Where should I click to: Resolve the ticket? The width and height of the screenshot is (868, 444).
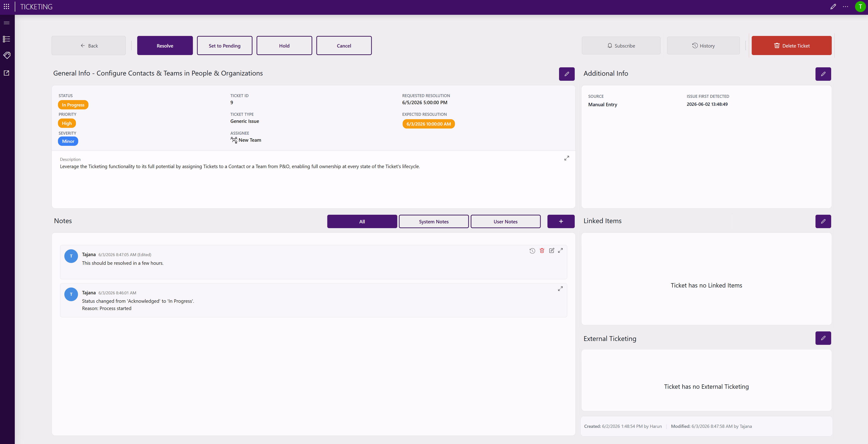[x=165, y=45]
